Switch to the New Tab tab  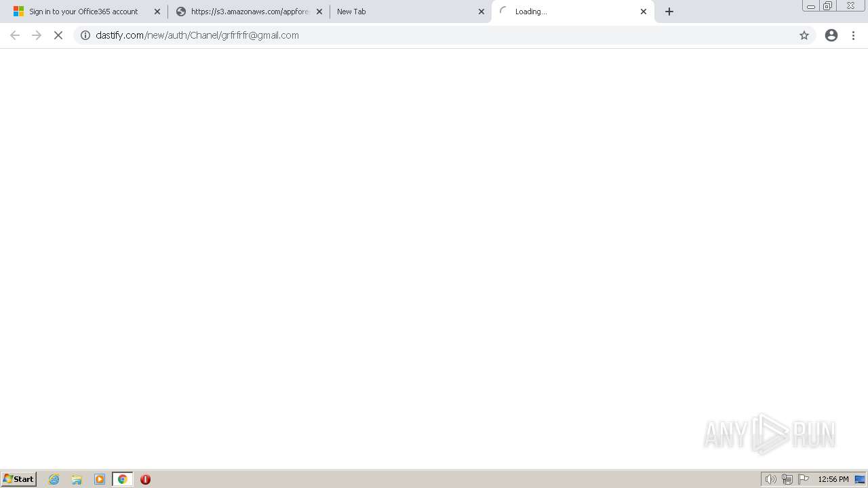point(410,12)
